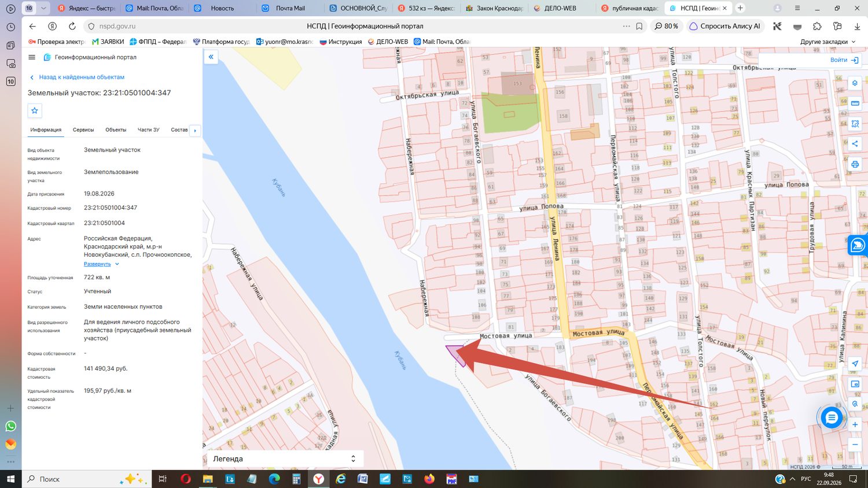Open the Части ЗУ tab
Screen dimensions: 868x488
tap(149, 130)
